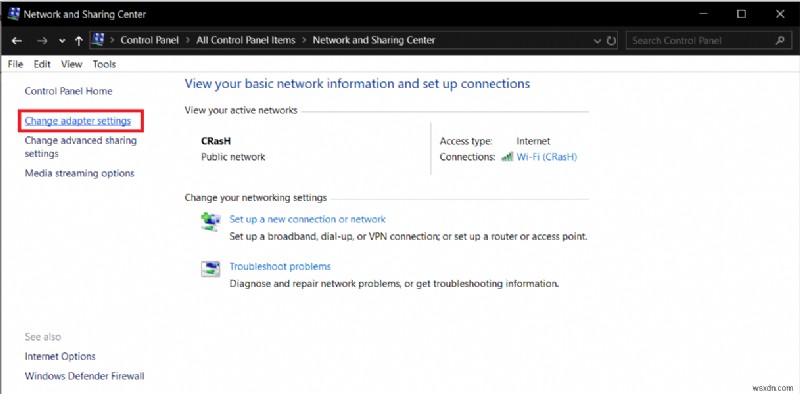The height and width of the screenshot is (394, 800).
Task: Expand chevron after All Control Panel Items
Action: [304, 40]
